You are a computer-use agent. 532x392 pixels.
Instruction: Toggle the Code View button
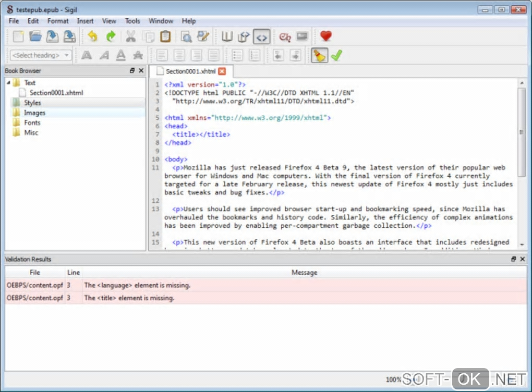[261, 36]
